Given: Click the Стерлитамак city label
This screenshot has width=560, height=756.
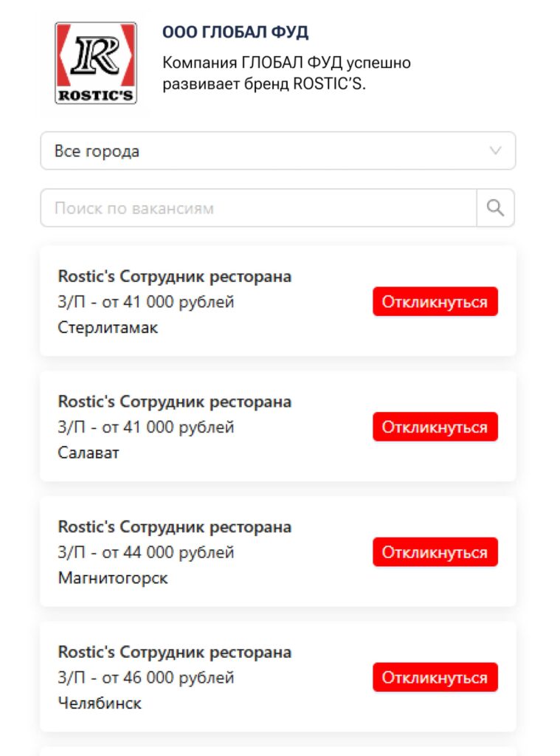Looking at the screenshot, I should [x=108, y=328].
